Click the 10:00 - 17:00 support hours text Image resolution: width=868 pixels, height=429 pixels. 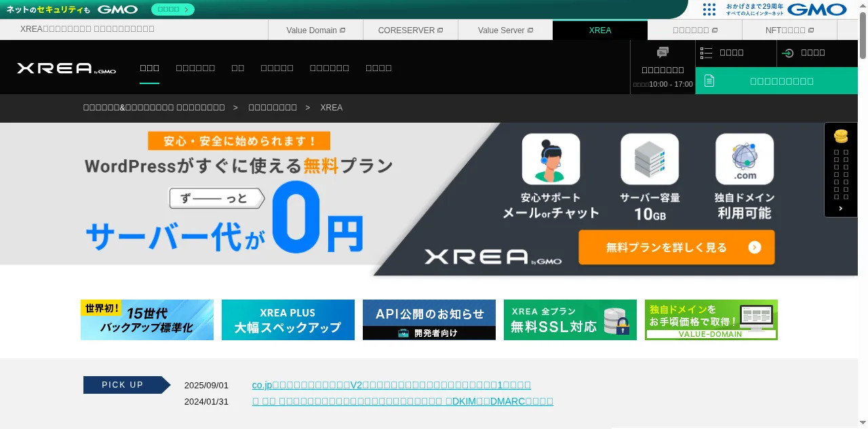671,85
